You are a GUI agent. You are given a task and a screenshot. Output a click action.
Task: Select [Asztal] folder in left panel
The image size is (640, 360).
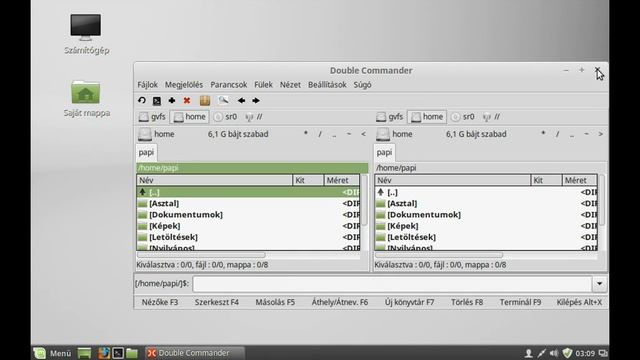click(x=248, y=203)
